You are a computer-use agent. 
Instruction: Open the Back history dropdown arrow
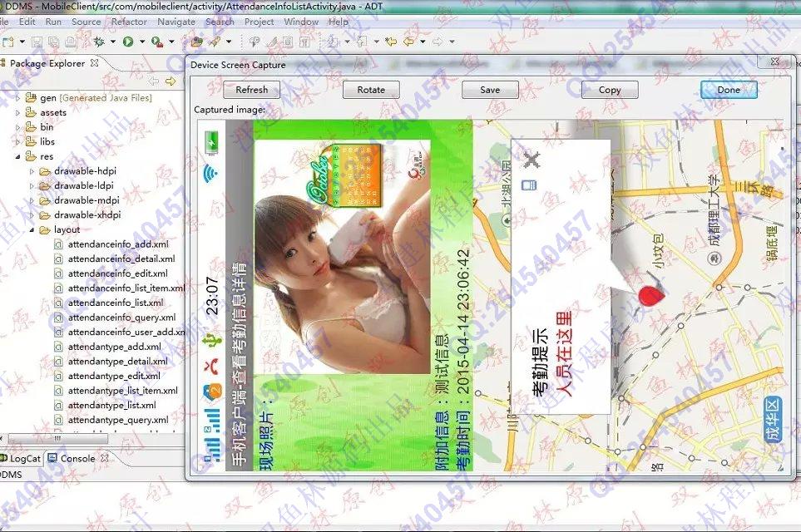[x=423, y=42]
